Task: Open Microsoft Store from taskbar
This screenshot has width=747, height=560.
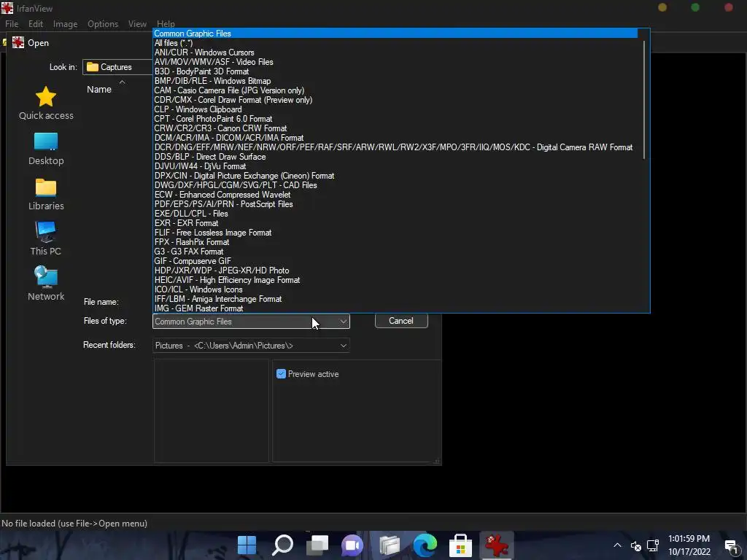Action: click(460, 545)
